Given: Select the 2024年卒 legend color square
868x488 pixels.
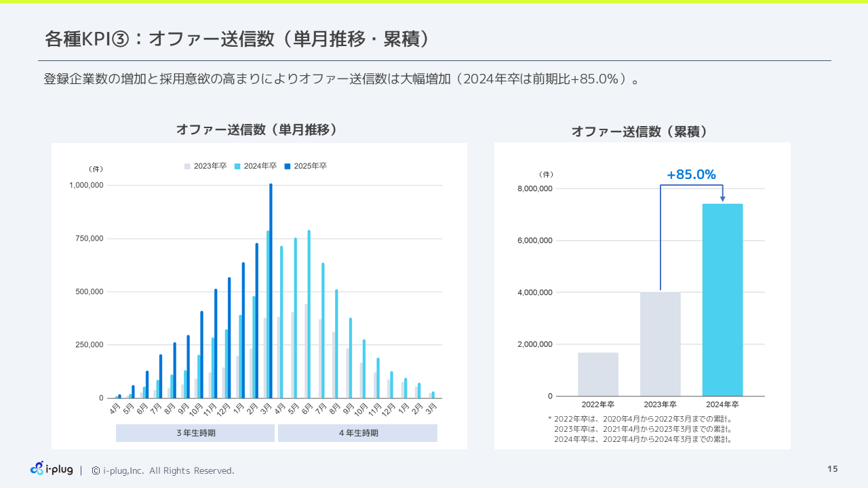Looking at the screenshot, I should click(x=237, y=166).
